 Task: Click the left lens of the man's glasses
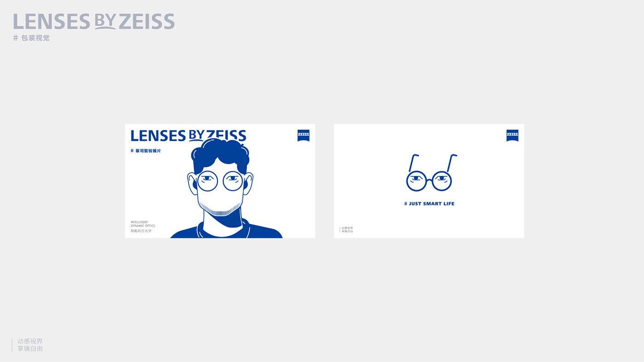[x=207, y=181]
